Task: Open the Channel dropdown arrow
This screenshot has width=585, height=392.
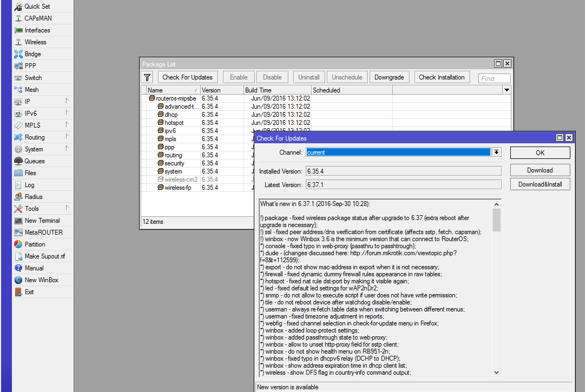Action: coord(496,152)
